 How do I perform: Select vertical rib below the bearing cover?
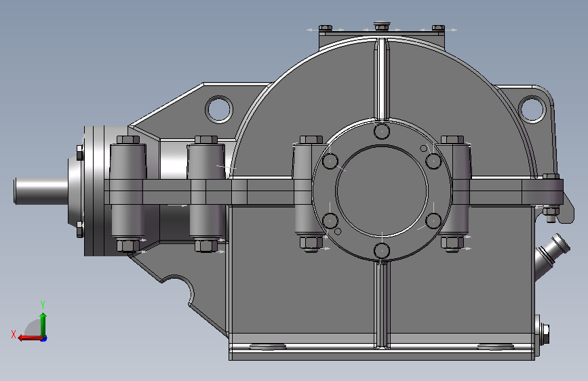[x=382, y=304]
